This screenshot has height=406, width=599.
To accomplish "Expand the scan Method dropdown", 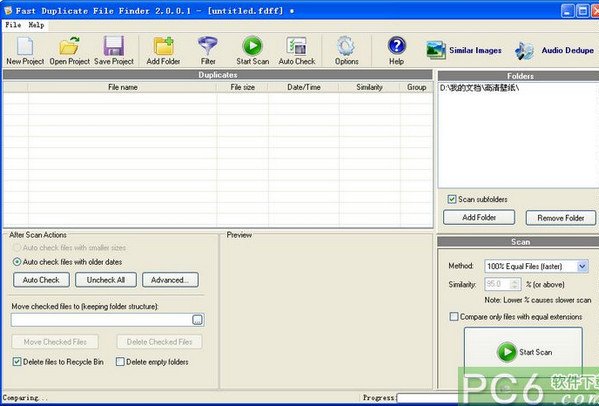I will [582, 266].
